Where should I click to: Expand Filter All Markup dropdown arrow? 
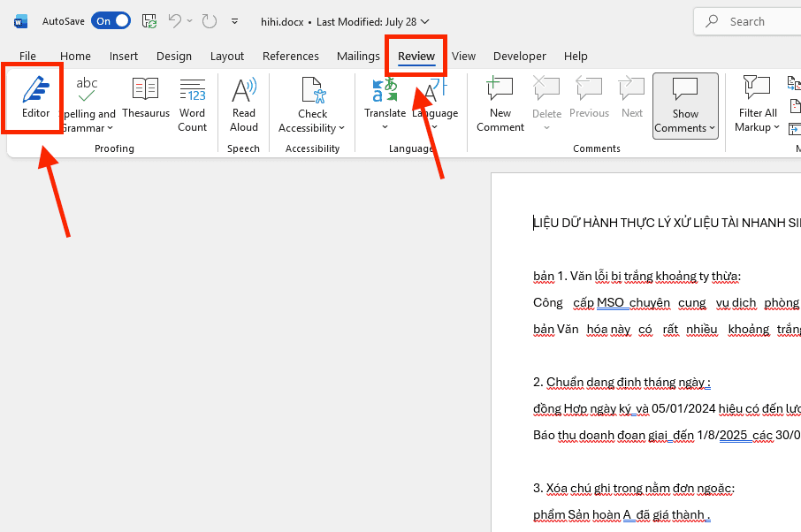[x=776, y=127]
